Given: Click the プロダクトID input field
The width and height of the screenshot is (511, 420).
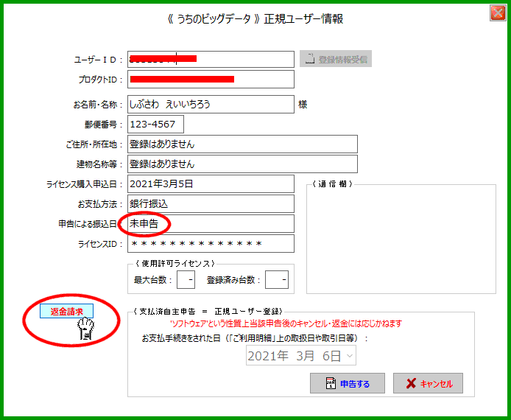Looking at the screenshot, I should pos(211,80).
